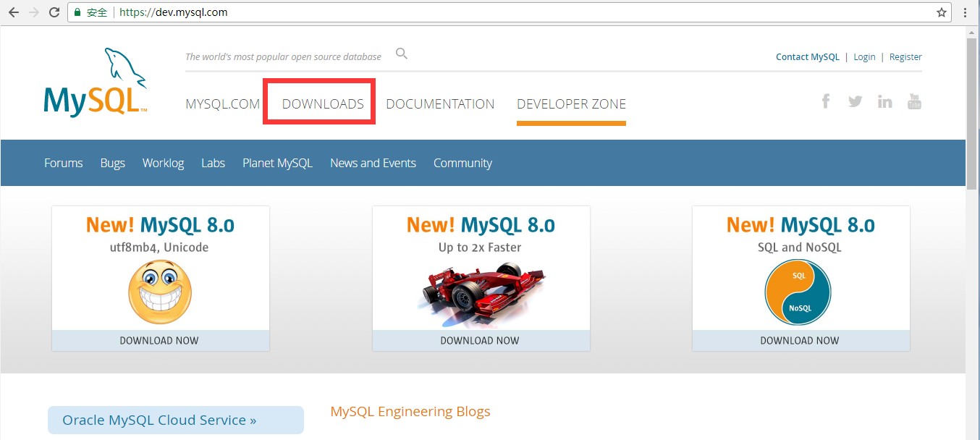Screen dimensions: 980x440
Task: Open Labs in blue bar
Action: [213, 163]
